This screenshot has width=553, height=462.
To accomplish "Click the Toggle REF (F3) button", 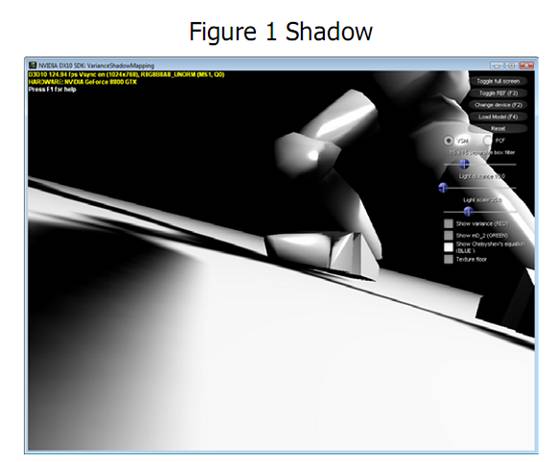I will 498,93.
